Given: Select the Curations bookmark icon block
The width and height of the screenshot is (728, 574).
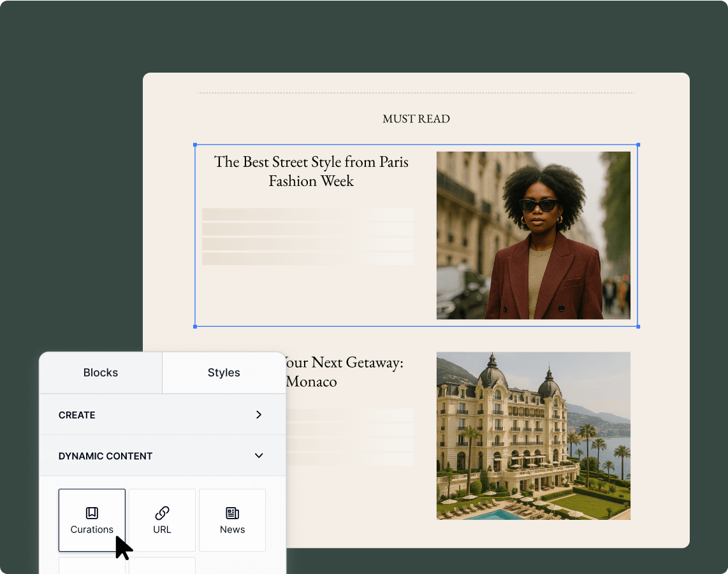Looking at the screenshot, I should click(92, 520).
